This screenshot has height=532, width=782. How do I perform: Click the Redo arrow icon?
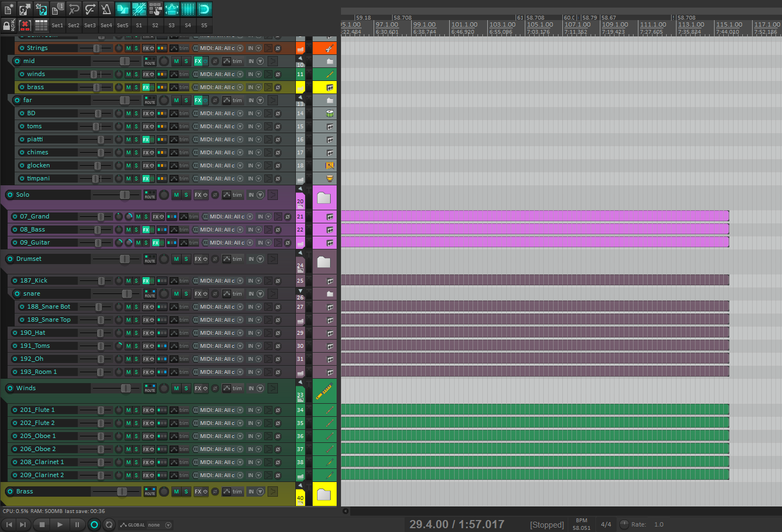(90, 9)
